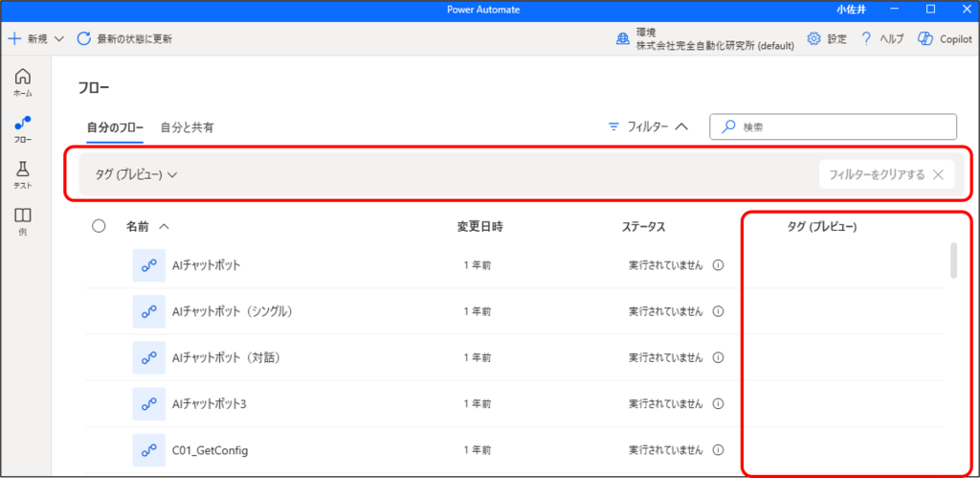Click info icon in AIチャットボット（対話） row
980x478 pixels.
(718, 358)
